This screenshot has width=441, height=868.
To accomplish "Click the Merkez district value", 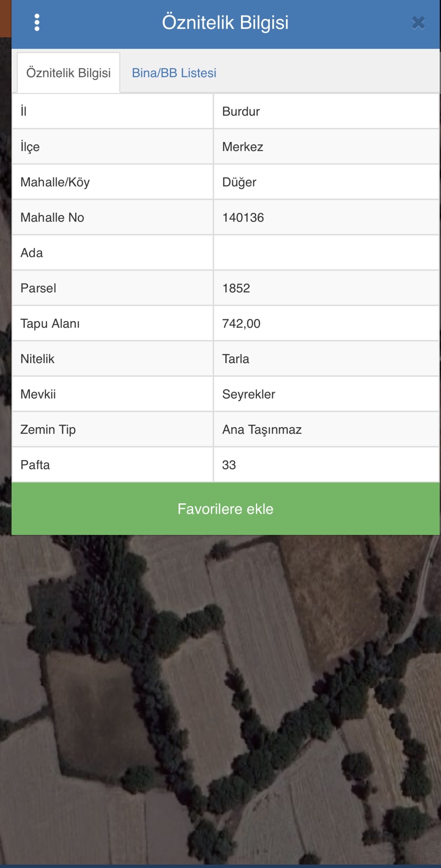I will click(x=243, y=147).
